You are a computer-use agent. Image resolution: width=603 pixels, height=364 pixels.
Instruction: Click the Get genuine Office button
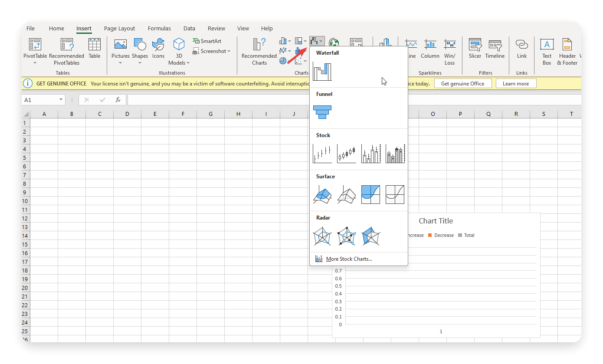[x=462, y=83]
